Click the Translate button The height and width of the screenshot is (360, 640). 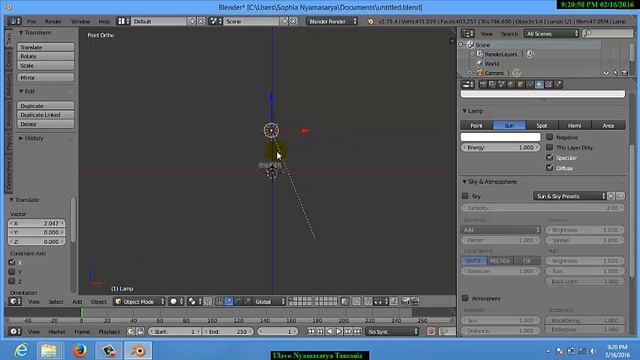[46, 47]
